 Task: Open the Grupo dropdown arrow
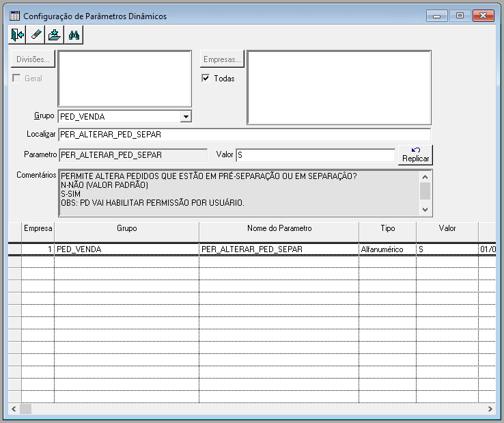[186, 116]
